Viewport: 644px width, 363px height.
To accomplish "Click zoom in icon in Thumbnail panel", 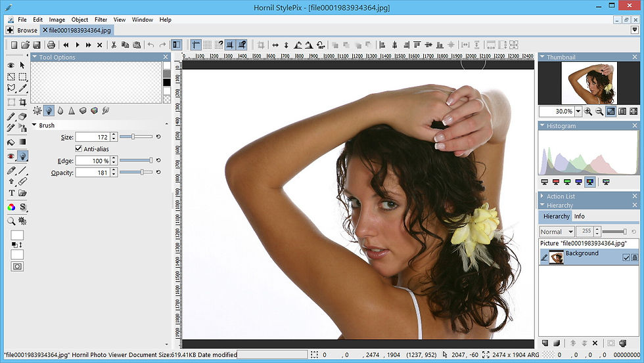I will pyautogui.click(x=588, y=111).
